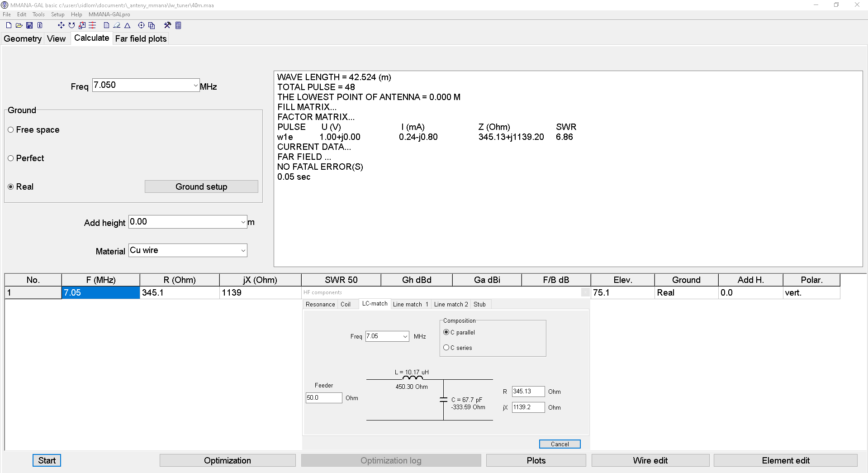Image resolution: width=868 pixels, height=473 pixels.
Task: Click the rotate toolbar icon
Action: (x=71, y=25)
